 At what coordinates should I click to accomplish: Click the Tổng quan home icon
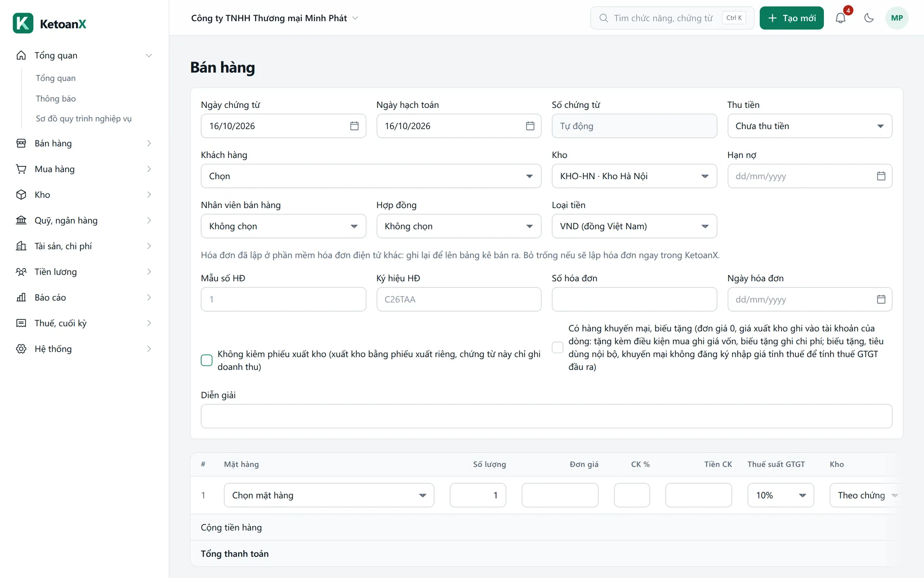tap(21, 55)
